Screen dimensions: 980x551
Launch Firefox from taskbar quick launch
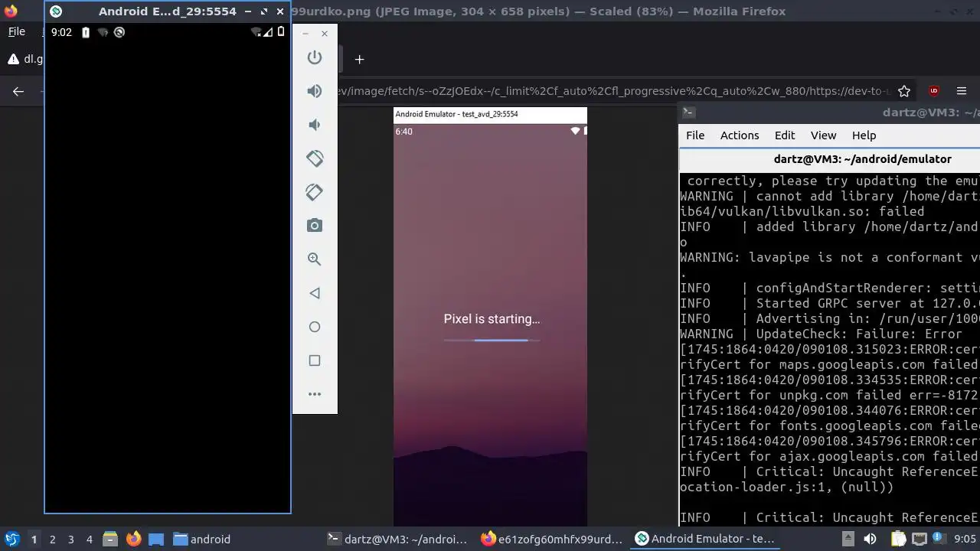(x=133, y=539)
